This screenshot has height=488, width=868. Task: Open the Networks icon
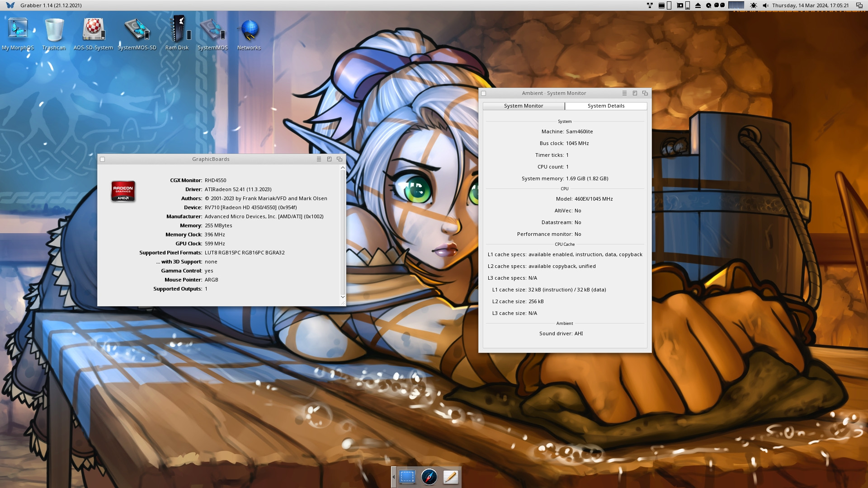(x=249, y=33)
